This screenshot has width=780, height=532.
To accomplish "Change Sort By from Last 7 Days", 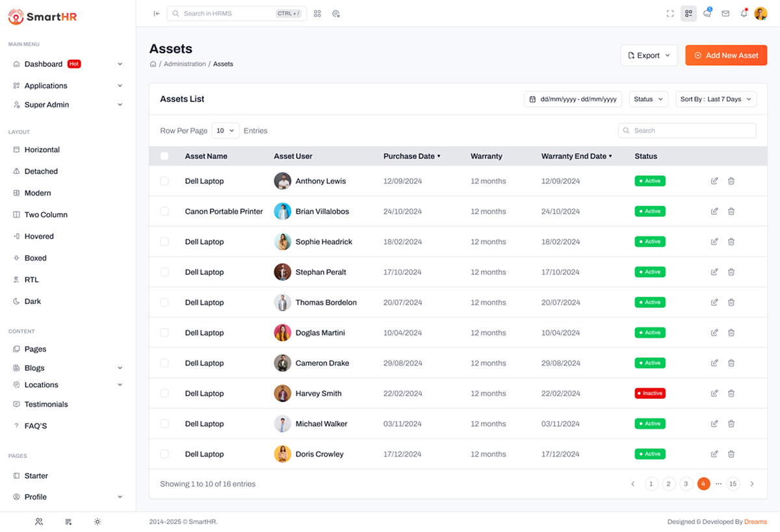I will pyautogui.click(x=716, y=99).
